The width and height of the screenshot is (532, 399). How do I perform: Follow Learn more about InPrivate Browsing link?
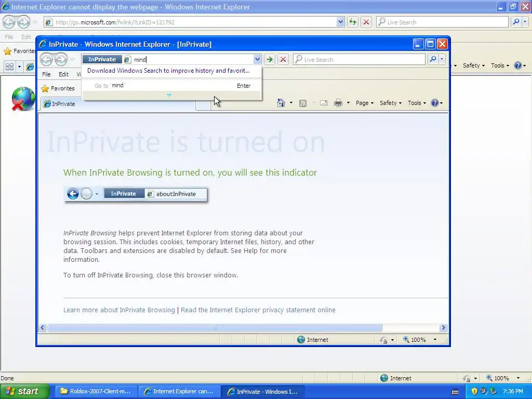pos(119,310)
